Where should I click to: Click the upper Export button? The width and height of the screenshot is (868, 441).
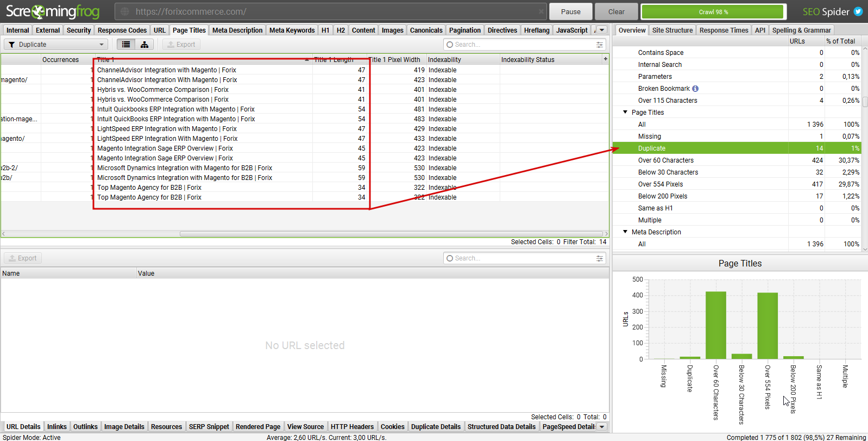pyautogui.click(x=181, y=45)
